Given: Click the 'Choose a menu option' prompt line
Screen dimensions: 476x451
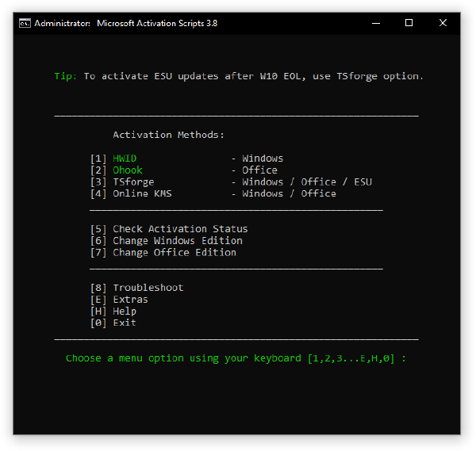Looking at the screenshot, I should (x=236, y=358).
